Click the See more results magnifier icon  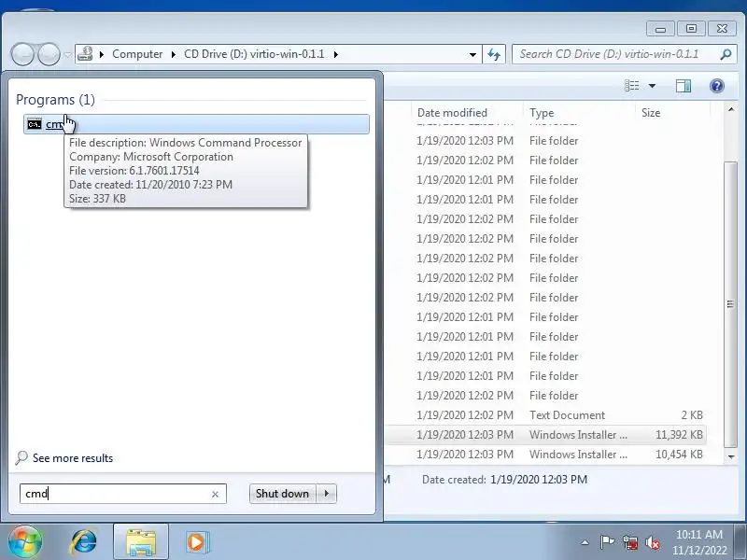pyautogui.click(x=21, y=457)
